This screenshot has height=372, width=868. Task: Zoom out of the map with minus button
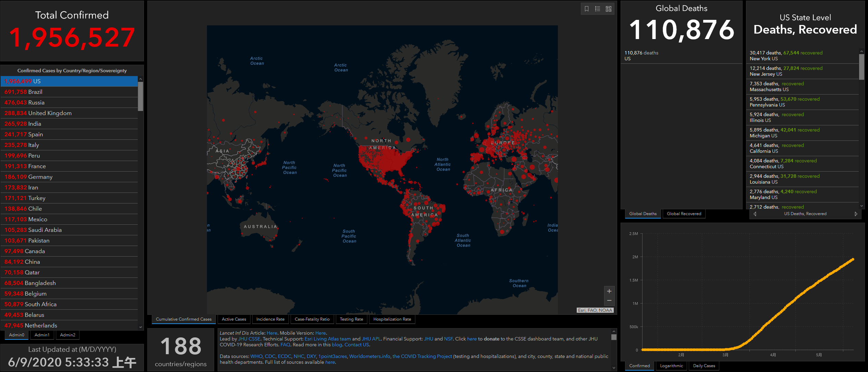609,300
